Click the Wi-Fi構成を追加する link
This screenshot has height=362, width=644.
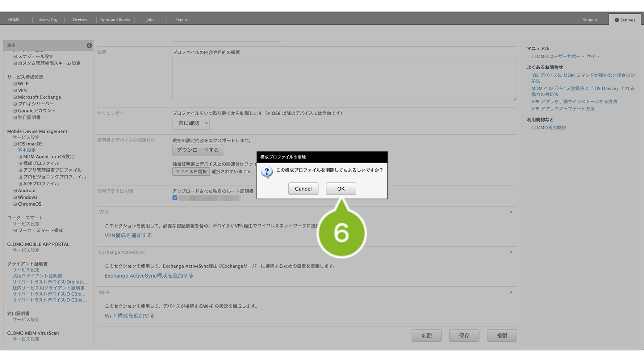point(129,316)
